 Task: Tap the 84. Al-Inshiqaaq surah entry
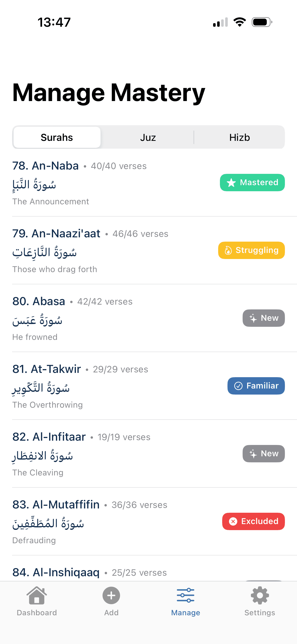click(56, 572)
